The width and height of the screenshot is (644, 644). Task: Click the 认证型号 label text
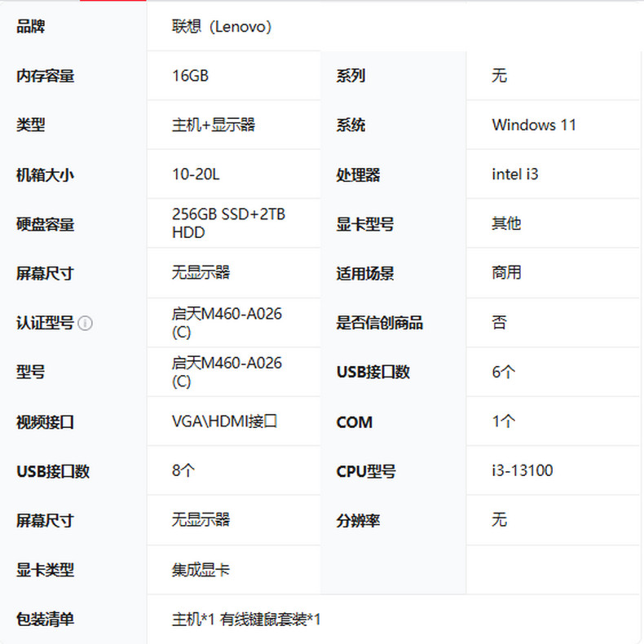click(x=45, y=324)
